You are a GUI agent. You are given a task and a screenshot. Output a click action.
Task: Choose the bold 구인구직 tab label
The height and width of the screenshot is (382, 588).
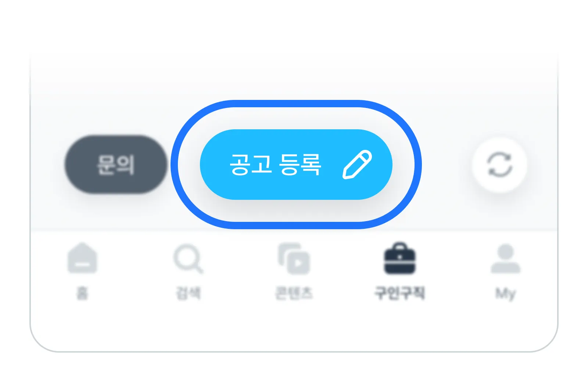click(x=399, y=293)
